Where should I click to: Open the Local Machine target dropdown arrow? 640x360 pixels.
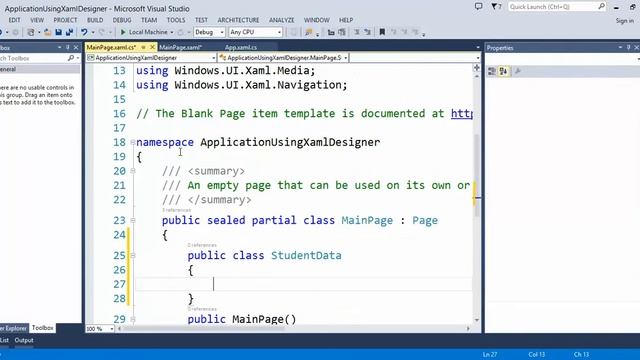point(171,32)
